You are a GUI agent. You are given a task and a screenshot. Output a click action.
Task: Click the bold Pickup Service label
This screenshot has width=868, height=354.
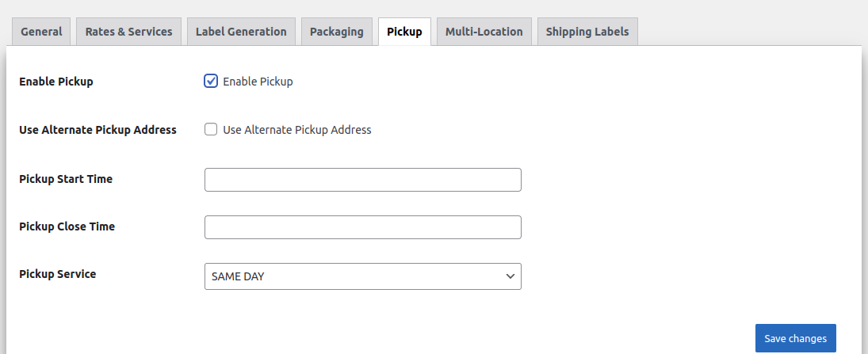(x=57, y=274)
